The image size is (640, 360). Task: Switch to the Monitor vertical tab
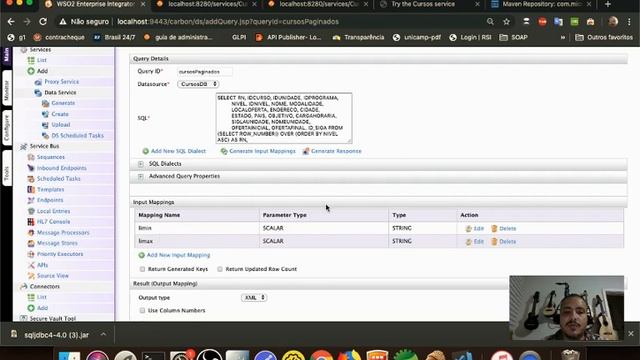pyautogui.click(x=7, y=89)
